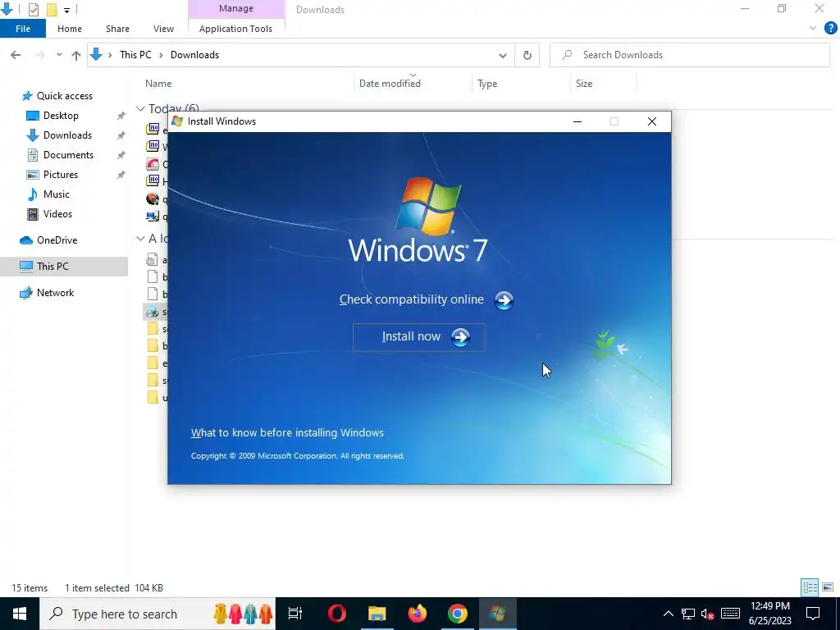Select Downloads in navigation pane
The width and height of the screenshot is (840, 630).
tap(67, 135)
